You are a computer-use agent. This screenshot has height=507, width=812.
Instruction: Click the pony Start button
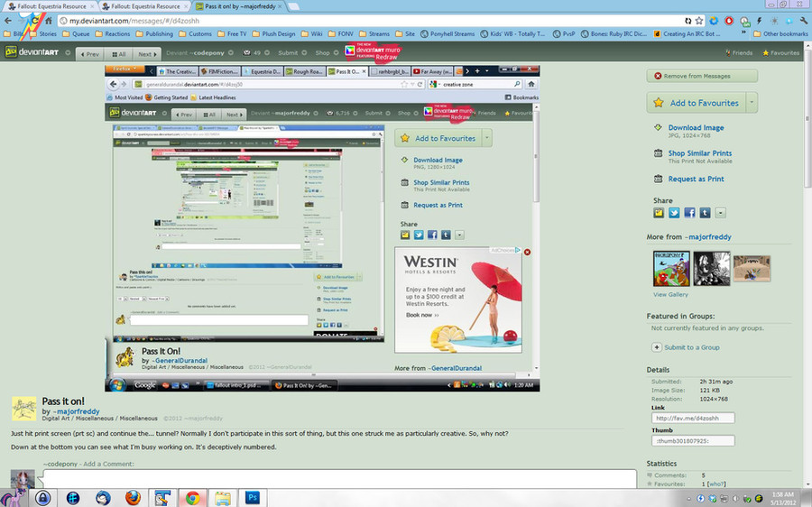[x=14, y=498]
